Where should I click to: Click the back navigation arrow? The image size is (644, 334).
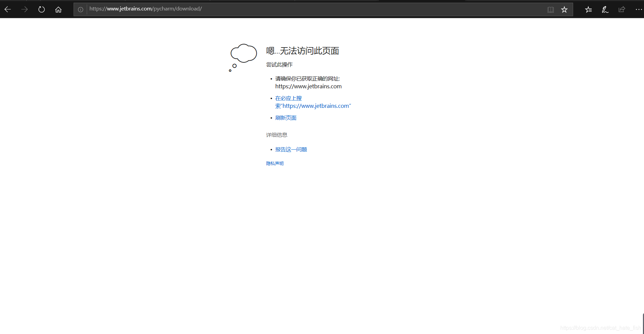[8, 9]
